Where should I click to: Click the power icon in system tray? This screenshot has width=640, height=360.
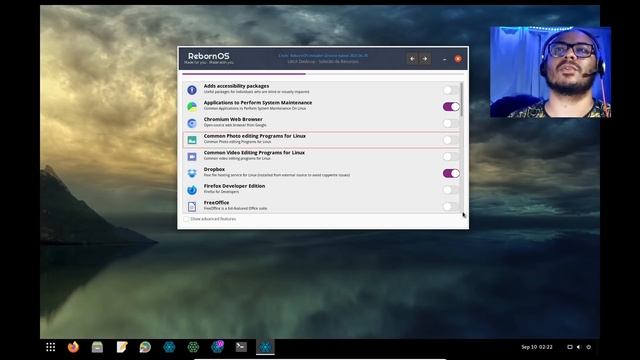pos(589,347)
